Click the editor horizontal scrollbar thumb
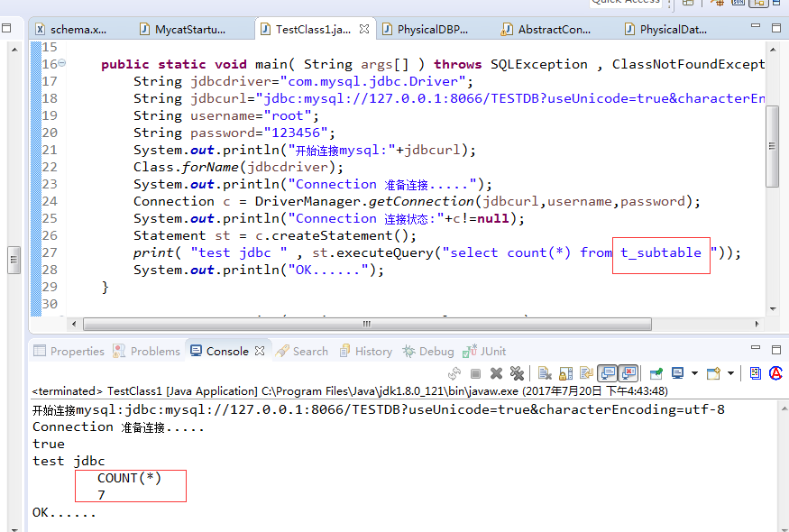The image size is (789, 532). pos(367,324)
